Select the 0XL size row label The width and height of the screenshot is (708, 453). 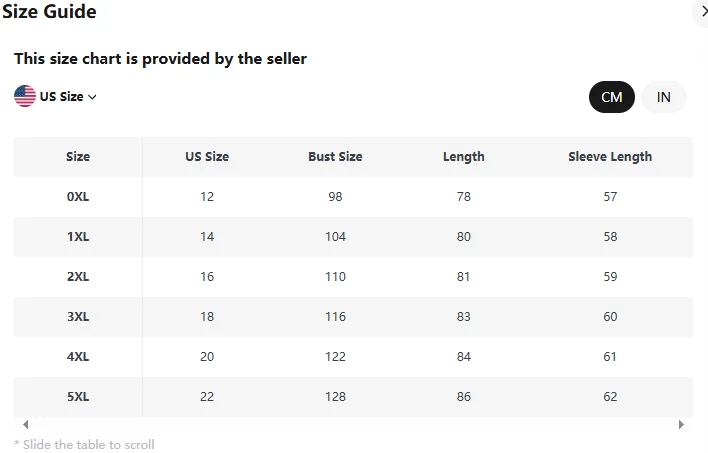tap(78, 197)
